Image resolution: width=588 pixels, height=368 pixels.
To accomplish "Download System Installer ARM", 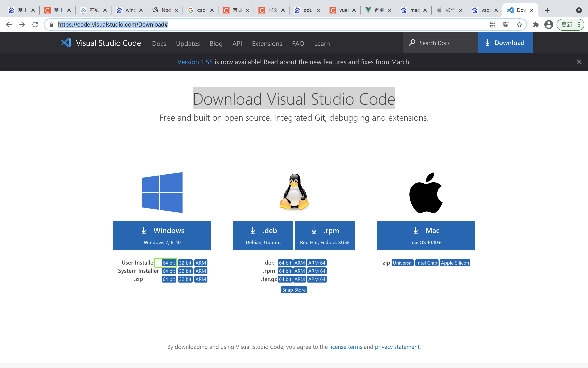I will [201, 271].
